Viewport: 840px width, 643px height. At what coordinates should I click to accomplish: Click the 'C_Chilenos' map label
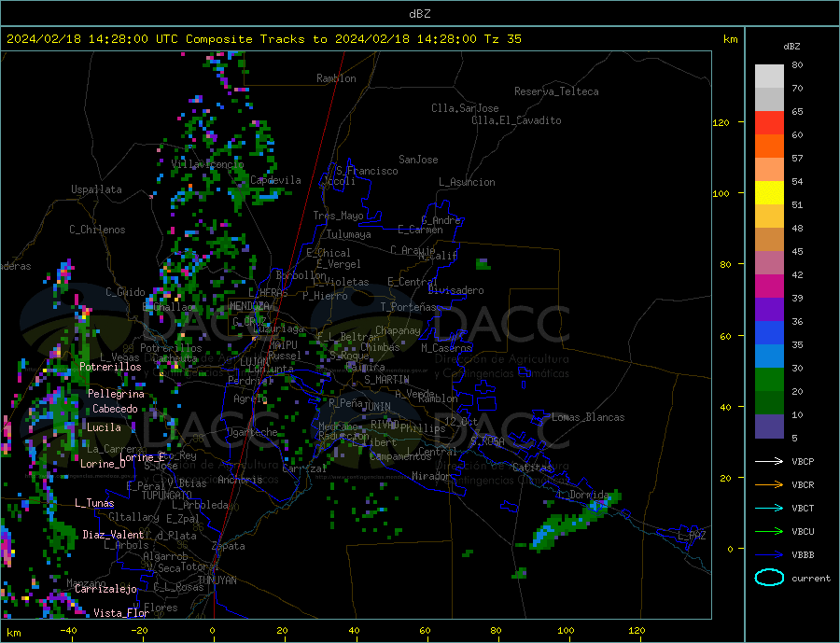97,230
